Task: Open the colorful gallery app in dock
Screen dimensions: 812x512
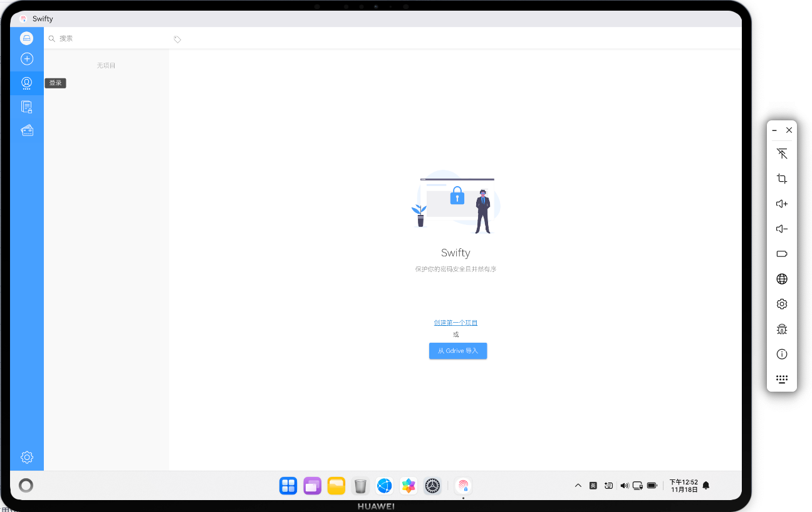Action: (x=409, y=486)
